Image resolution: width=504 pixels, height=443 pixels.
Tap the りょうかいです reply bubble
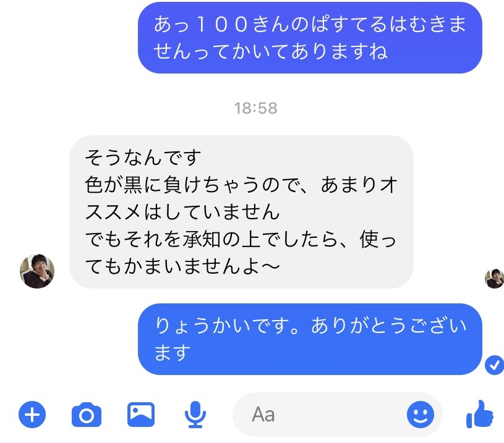click(310, 339)
